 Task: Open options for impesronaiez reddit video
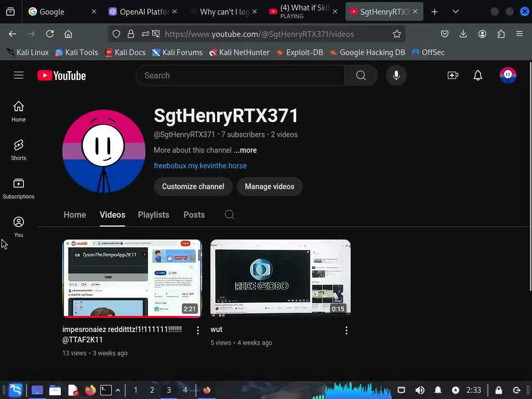click(198, 330)
